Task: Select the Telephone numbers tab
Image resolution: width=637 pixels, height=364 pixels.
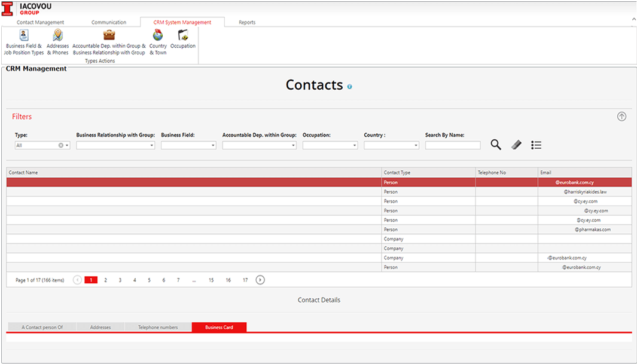Action: [x=158, y=327]
